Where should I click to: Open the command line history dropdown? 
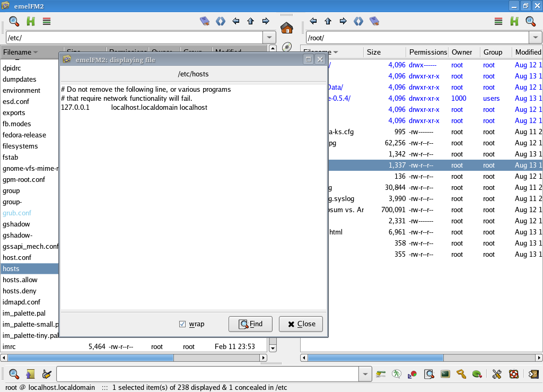pyautogui.click(x=365, y=374)
